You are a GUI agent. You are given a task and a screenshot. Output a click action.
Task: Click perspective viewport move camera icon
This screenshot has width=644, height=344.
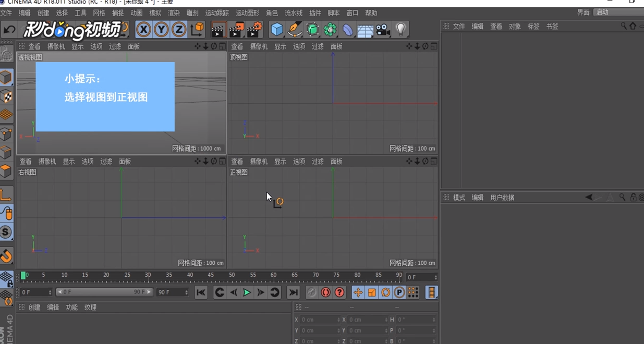click(x=198, y=46)
